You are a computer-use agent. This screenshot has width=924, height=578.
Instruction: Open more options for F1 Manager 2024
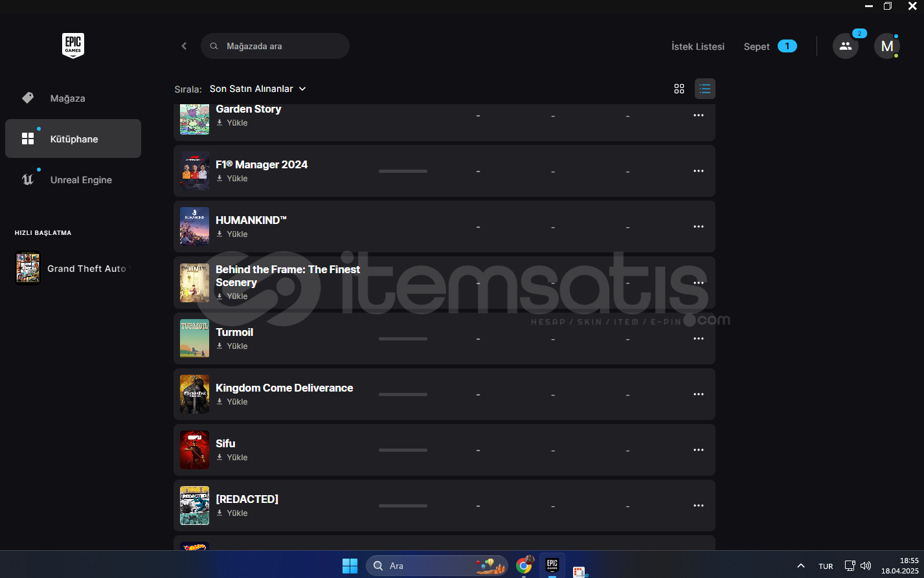pyautogui.click(x=699, y=171)
